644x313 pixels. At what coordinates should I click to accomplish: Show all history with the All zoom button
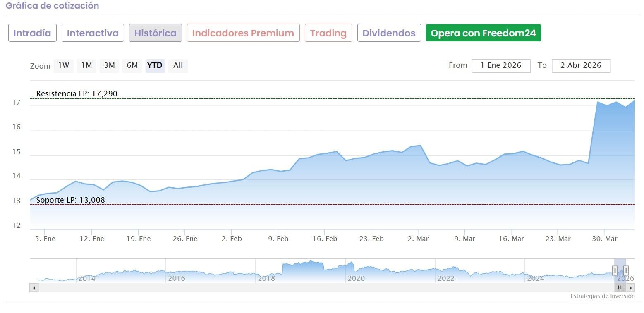pyautogui.click(x=178, y=66)
